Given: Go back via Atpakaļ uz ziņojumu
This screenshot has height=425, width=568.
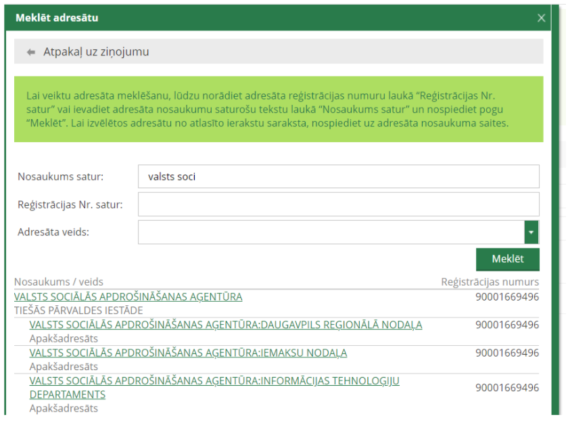Looking at the screenshot, I should tap(96, 52).
